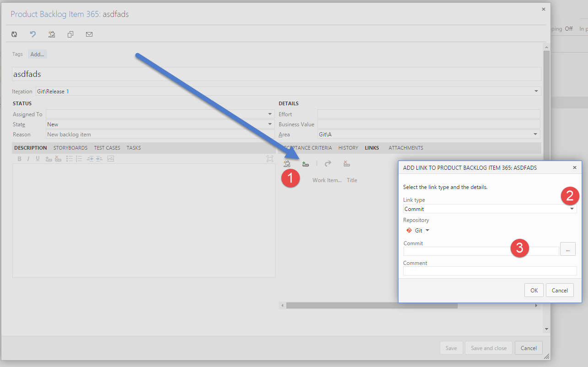This screenshot has height=367, width=588.
Task: Switch to the History tab
Action: [348, 148]
